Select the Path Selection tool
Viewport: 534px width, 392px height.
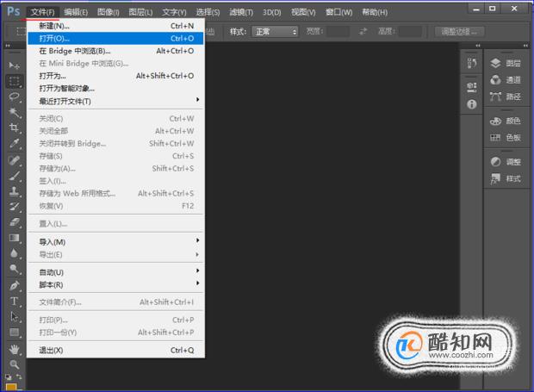coord(14,317)
